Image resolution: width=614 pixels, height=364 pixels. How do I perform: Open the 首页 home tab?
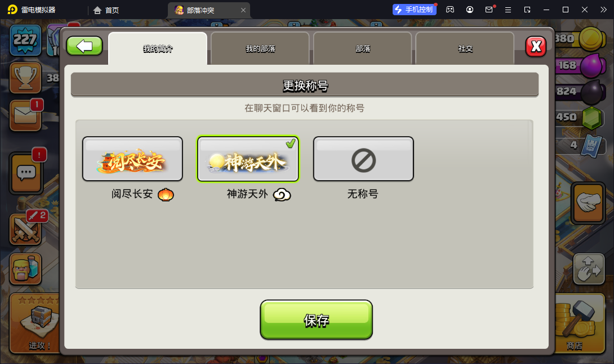point(106,10)
